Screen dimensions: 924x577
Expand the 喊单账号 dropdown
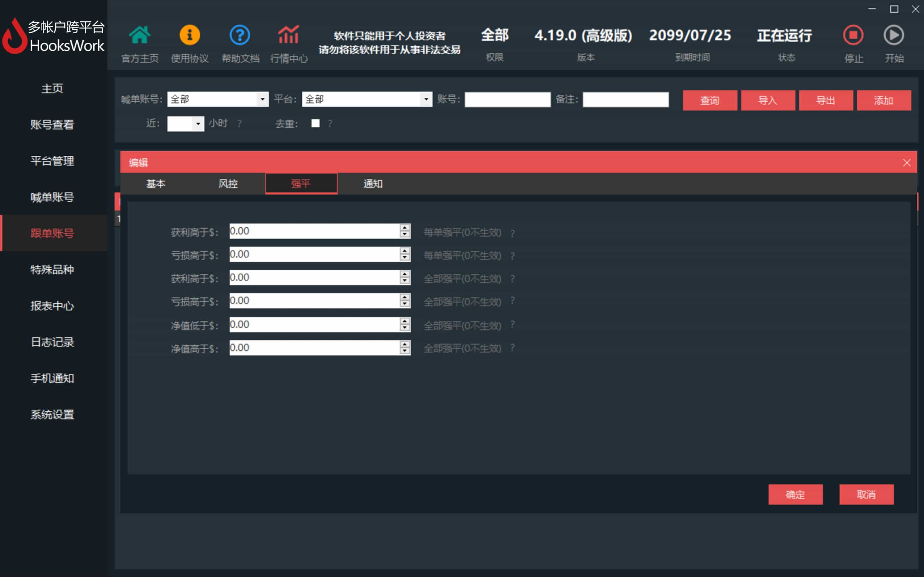pos(262,99)
